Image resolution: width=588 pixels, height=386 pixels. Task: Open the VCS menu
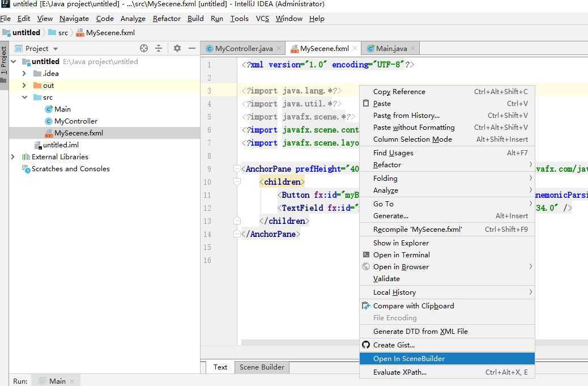(x=262, y=18)
